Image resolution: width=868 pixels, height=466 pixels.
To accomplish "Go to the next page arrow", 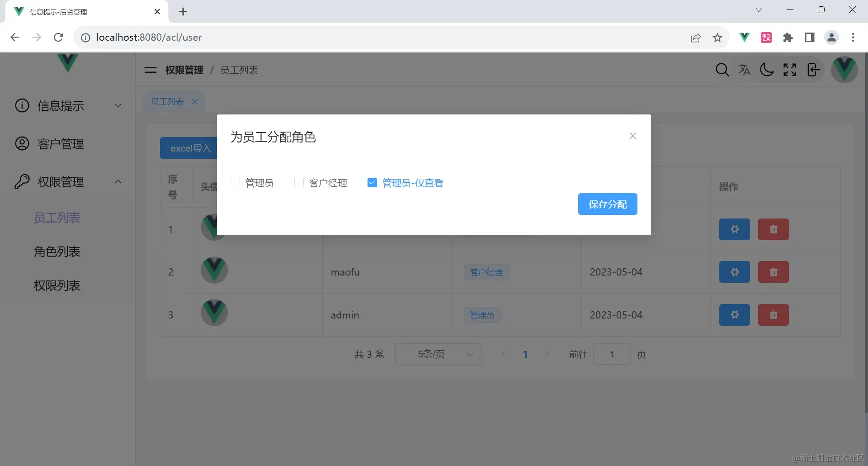I will click(547, 354).
